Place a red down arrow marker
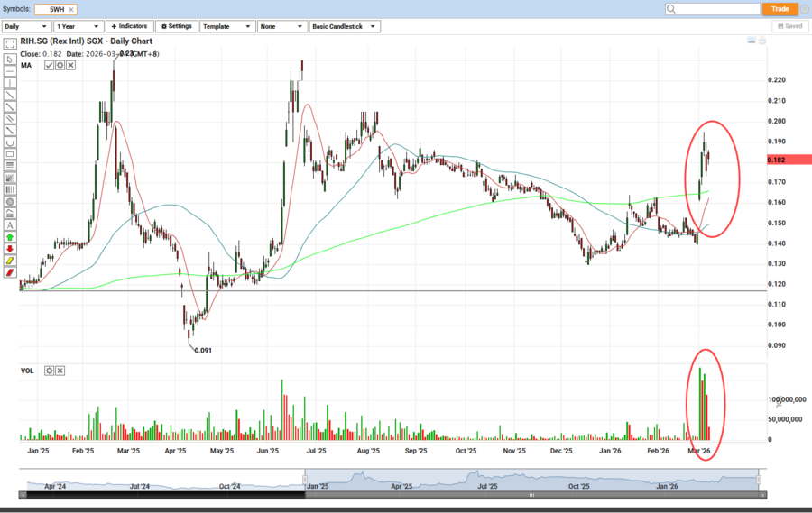This screenshot has height=513, width=812. point(10,248)
